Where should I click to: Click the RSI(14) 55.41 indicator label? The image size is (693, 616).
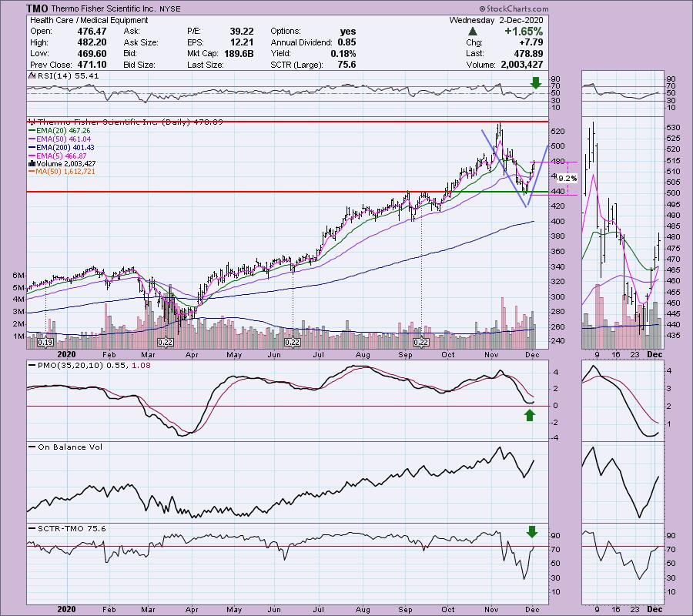(x=63, y=76)
